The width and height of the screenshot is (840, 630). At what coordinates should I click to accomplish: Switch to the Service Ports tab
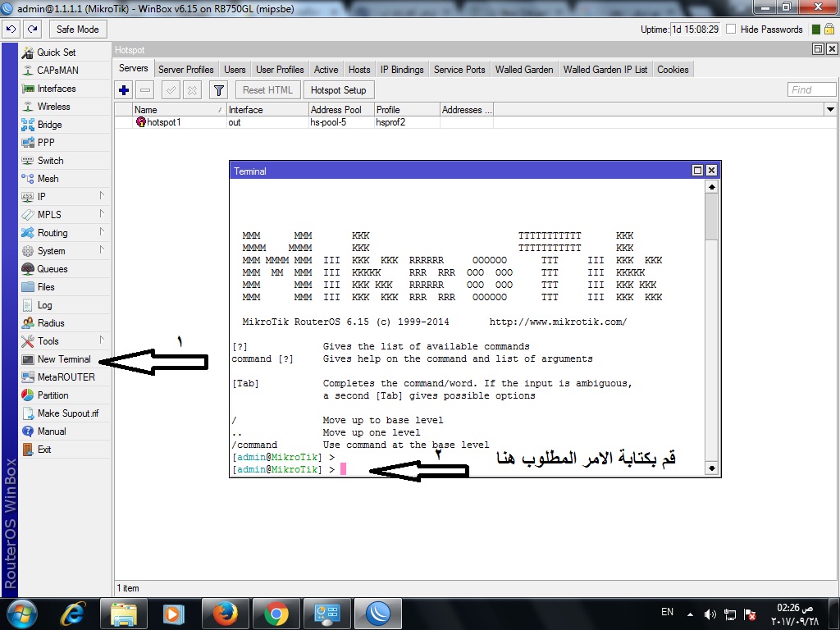(459, 70)
